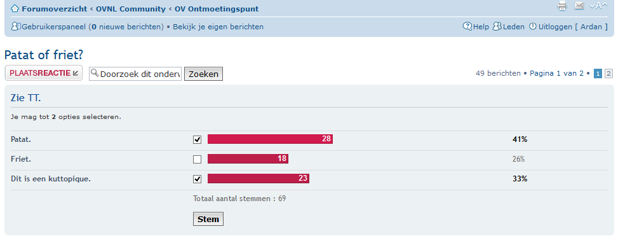This screenshot has height=238, width=644.
Task: Change font size with the A icon
Action: pos(598,5)
